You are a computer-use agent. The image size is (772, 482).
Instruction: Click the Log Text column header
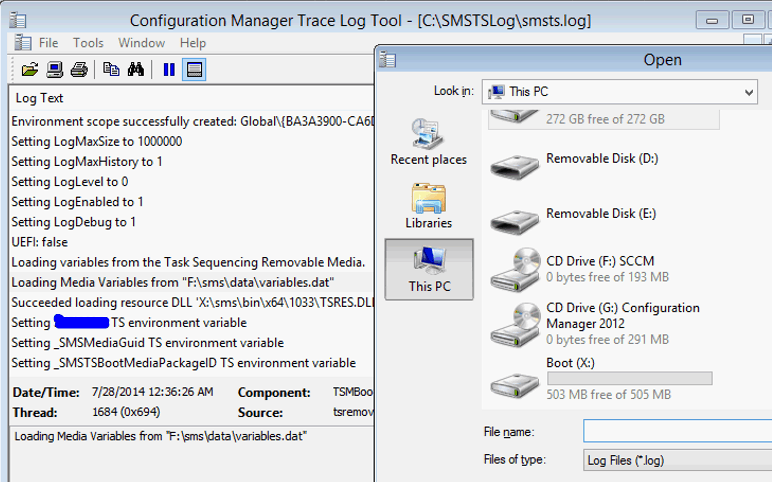192,98
